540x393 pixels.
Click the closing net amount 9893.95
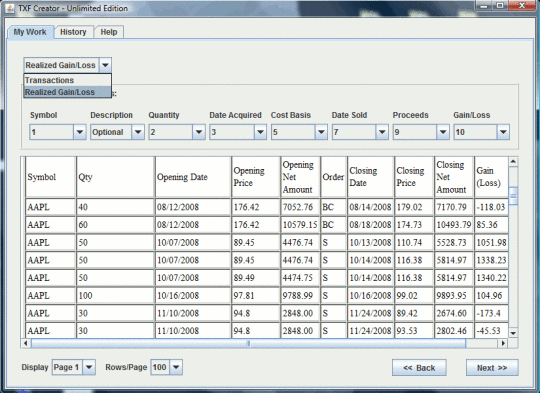tap(454, 296)
